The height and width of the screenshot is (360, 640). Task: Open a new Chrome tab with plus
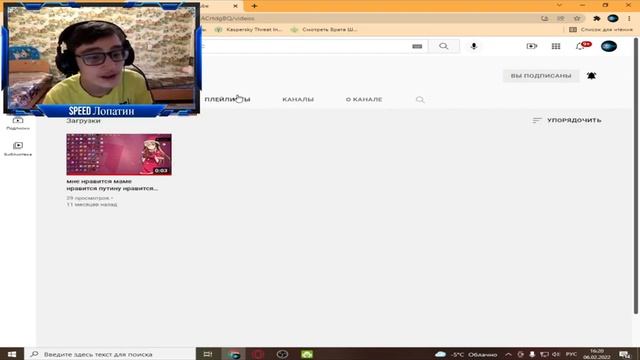pos(254,6)
